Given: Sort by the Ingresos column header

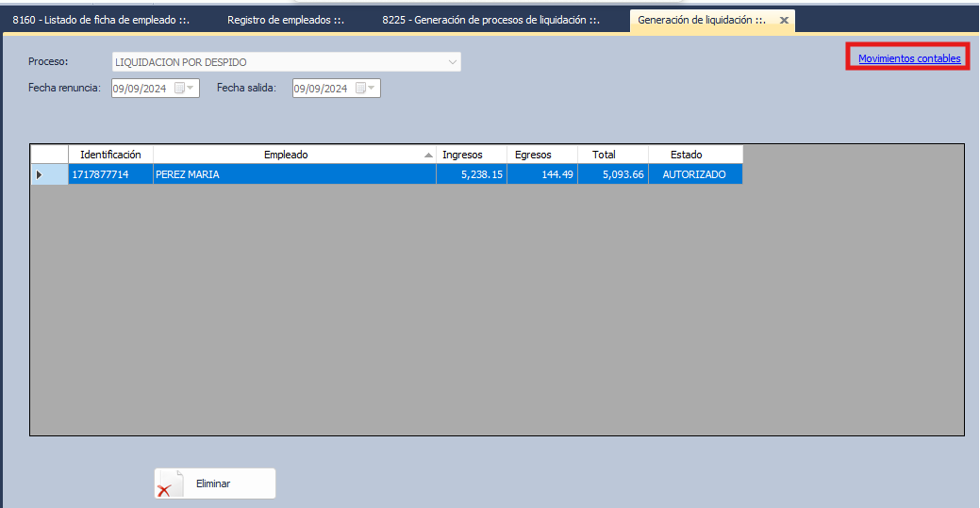Looking at the screenshot, I should [462, 155].
